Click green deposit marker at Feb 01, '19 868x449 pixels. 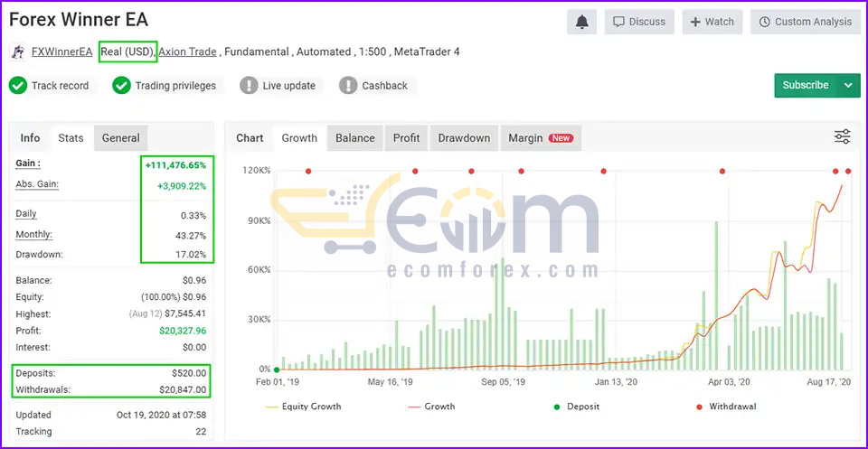tap(277, 369)
